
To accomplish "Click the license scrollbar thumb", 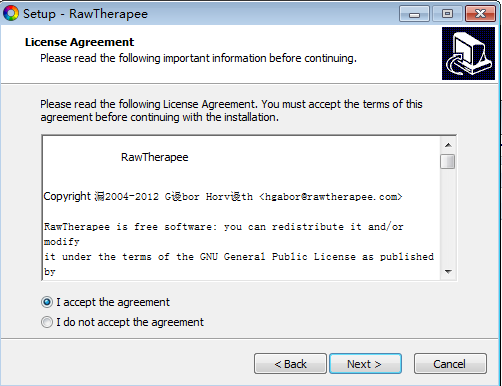I will tap(448, 162).
